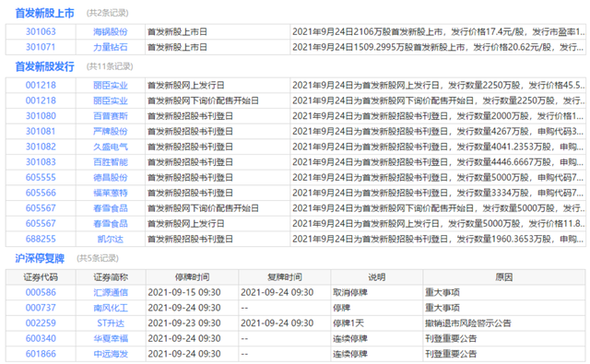Open the 严牌股份 stock name link
Viewport: 590px width, 364px height.
111,132
